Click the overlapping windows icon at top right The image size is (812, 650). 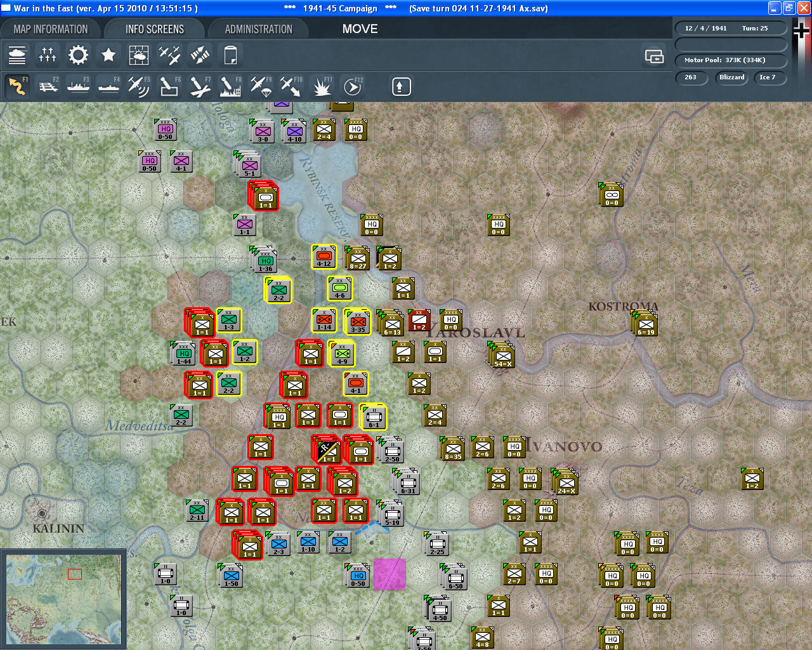coord(654,56)
